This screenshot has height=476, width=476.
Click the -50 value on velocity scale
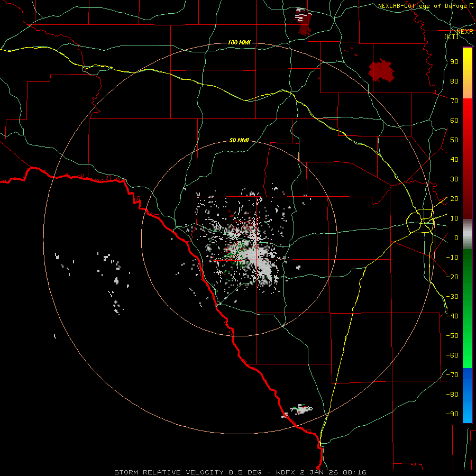[x=452, y=336]
